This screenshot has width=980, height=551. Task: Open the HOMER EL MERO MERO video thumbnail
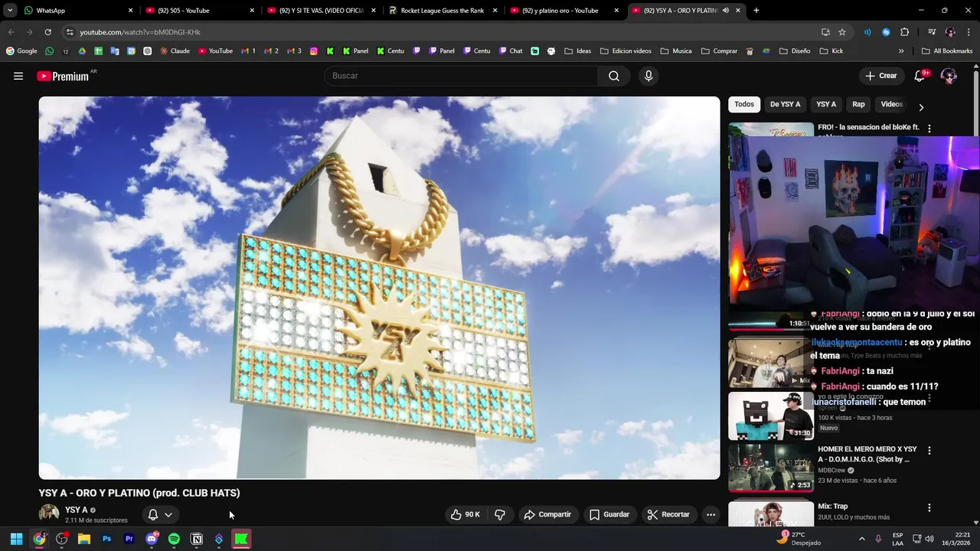tap(771, 468)
